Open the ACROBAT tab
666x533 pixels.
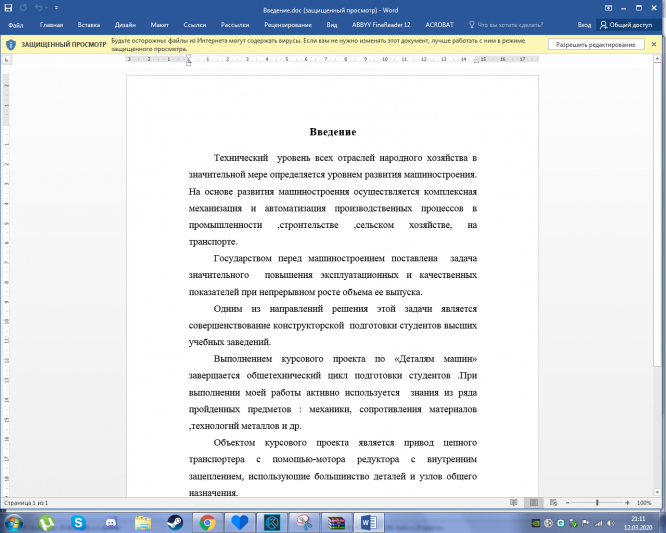click(440, 25)
